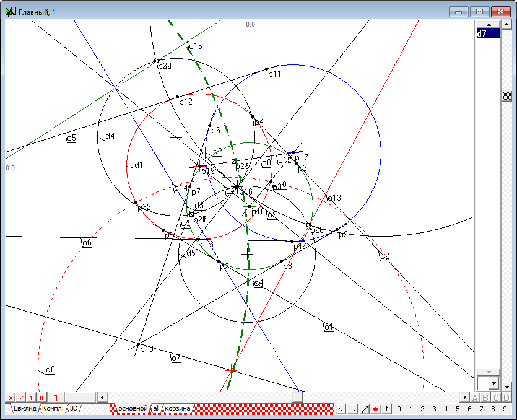This screenshot has height=420, width=517.
Task: Click the point labeled p6
Action: pyautogui.click(x=210, y=125)
